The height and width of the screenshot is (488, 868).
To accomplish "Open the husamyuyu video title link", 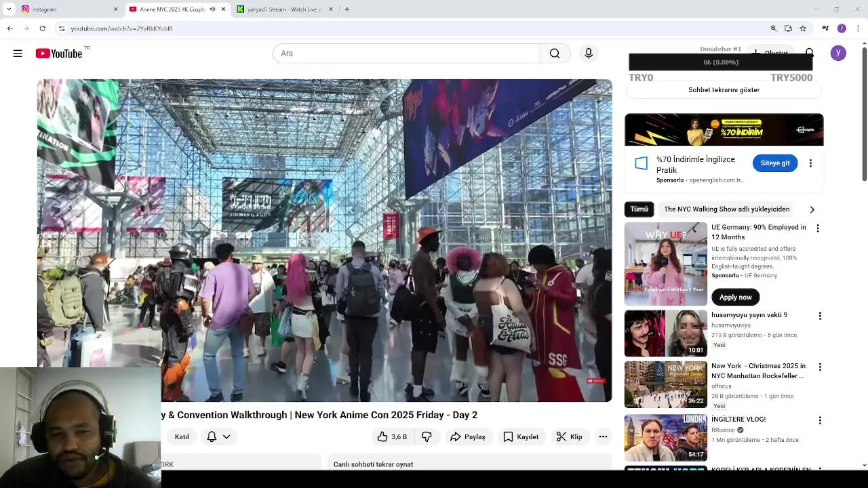I will (x=749, y=315).
